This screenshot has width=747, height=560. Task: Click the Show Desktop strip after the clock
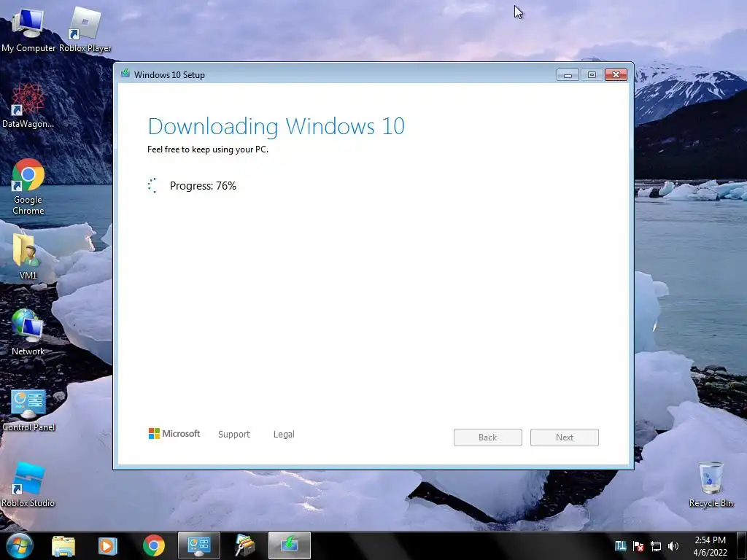point(742,545)
